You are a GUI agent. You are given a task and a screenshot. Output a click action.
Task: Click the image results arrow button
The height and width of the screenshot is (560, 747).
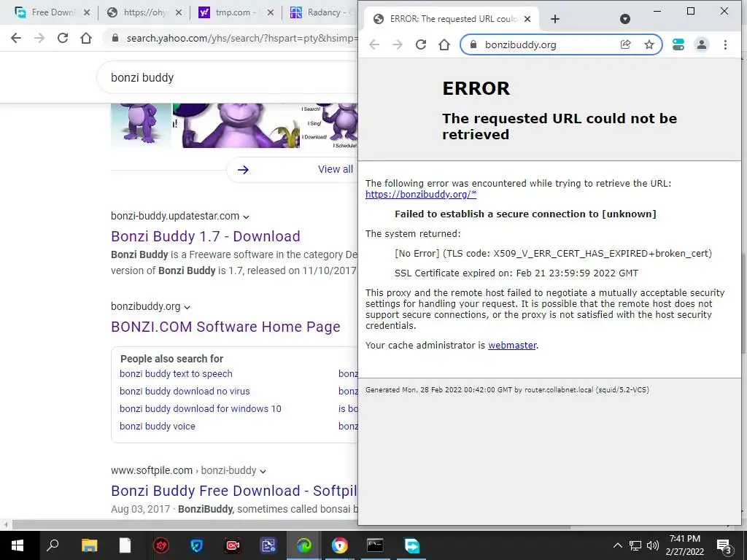(243, 169)
